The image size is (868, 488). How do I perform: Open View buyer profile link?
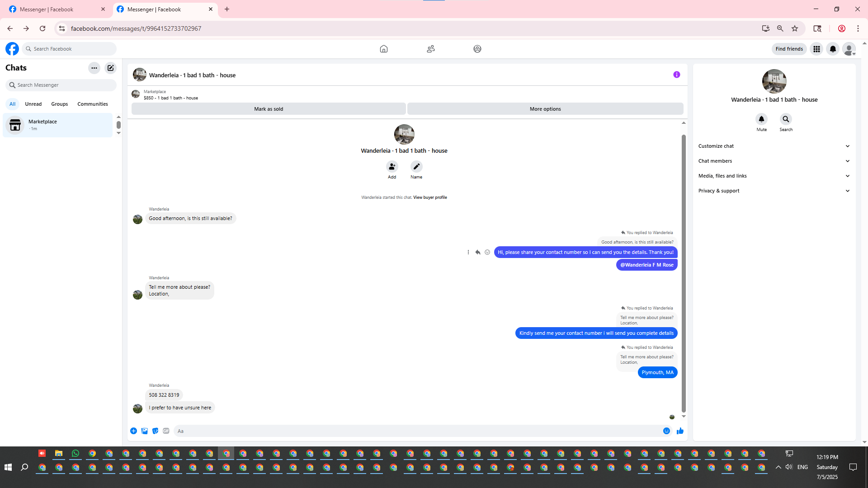click(429, 197)
